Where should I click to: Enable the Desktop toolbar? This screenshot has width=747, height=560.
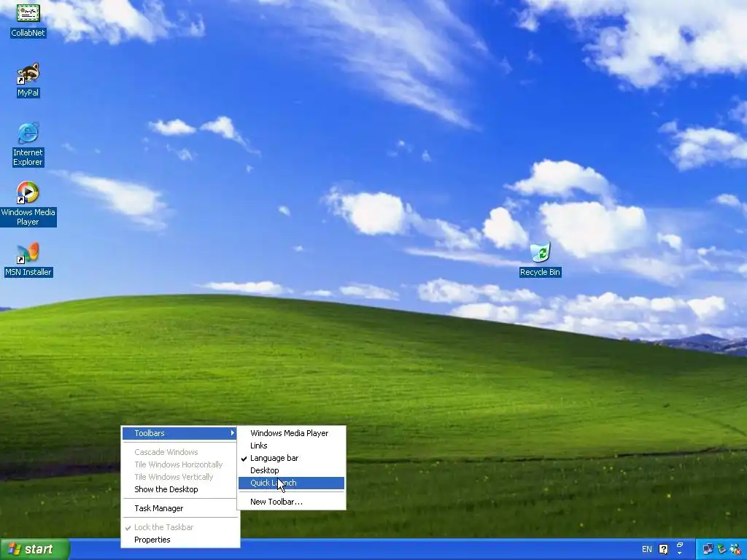pos(291,470)
